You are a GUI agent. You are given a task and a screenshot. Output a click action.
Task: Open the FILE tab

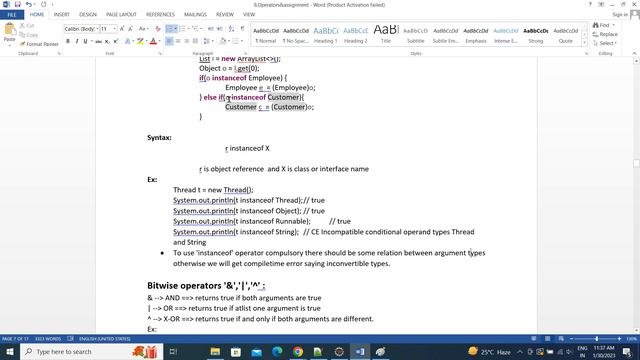coord(12,15)
